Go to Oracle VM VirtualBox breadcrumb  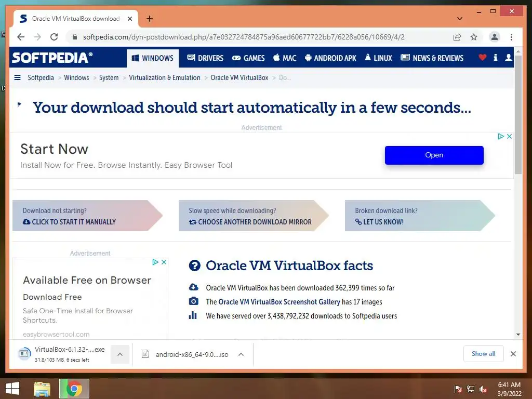239,78
